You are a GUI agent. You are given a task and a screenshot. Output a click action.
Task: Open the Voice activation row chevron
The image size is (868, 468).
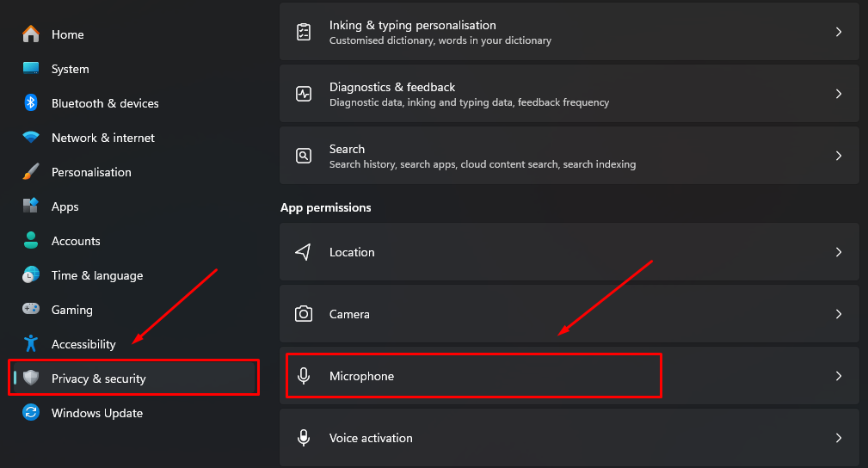tap(839, 438)
